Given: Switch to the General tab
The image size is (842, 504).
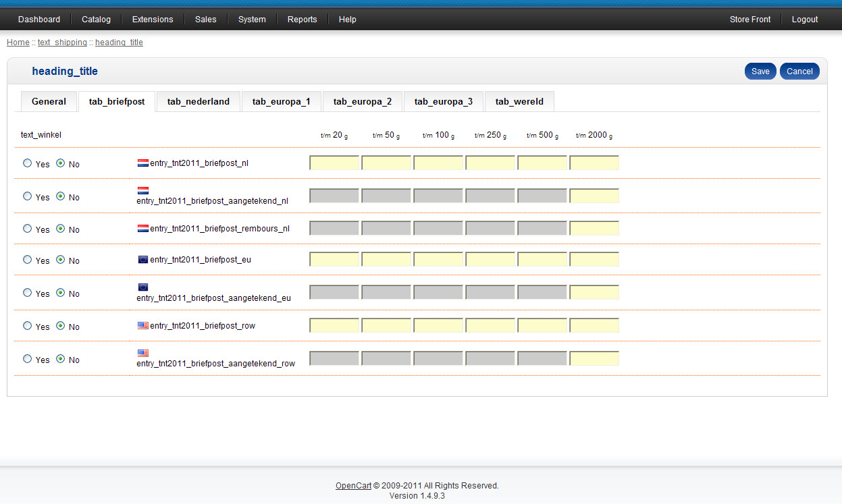Looking at the screenshot, I should coord(49,101).
